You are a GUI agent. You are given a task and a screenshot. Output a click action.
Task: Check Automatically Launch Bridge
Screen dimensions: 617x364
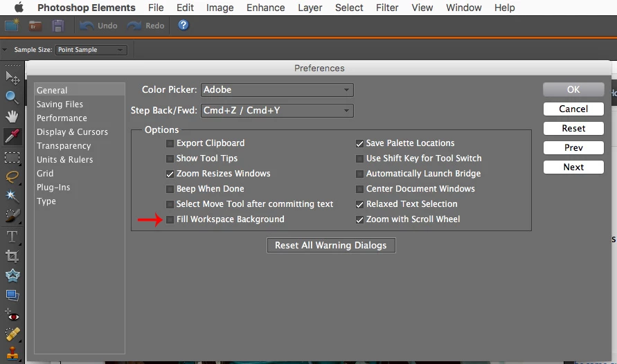tap(359, 174)
